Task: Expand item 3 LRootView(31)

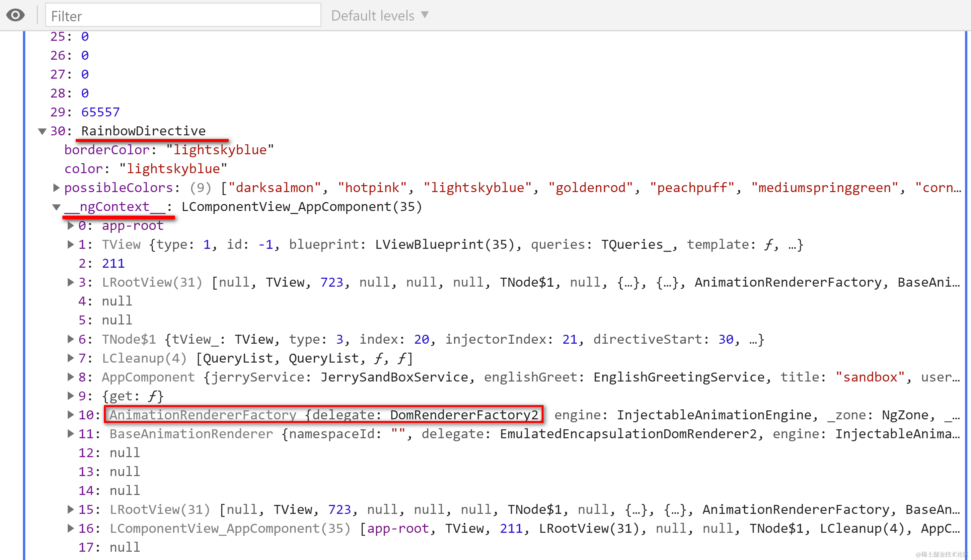Action: (70, 282)
